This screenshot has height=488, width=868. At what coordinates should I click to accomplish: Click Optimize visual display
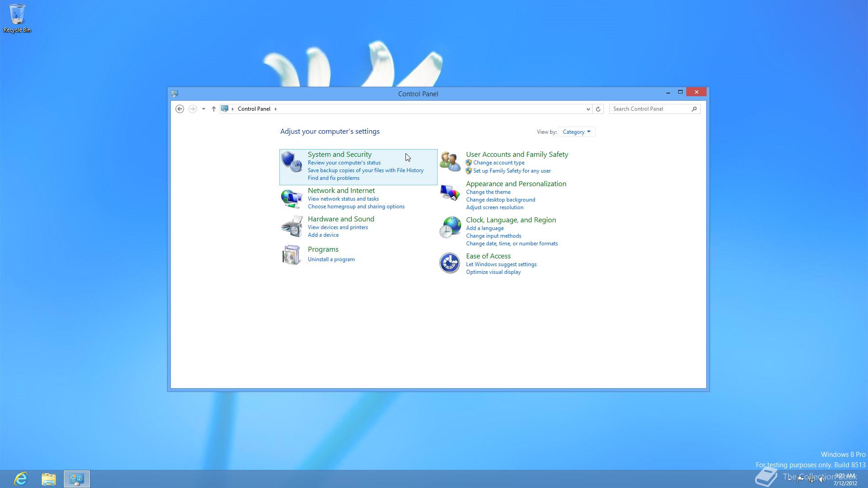[x=493, y=272]
